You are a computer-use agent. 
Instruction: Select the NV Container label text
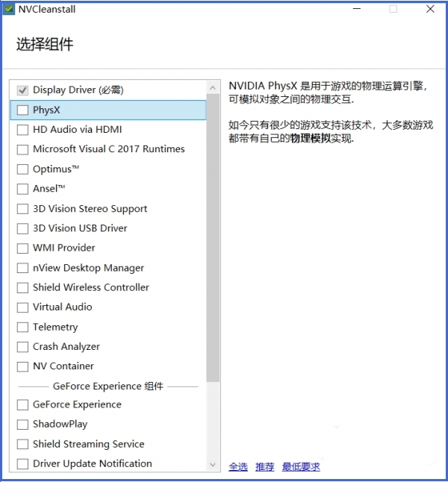(63, 366)
